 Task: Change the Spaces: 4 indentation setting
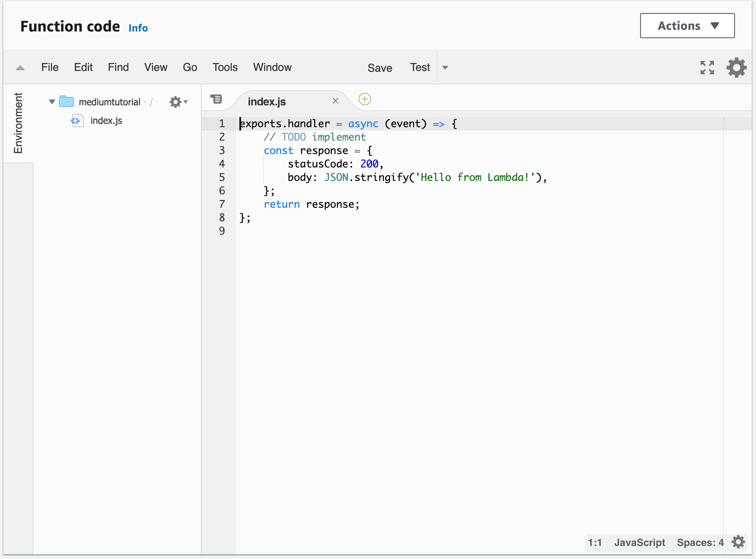pos(700,543)
